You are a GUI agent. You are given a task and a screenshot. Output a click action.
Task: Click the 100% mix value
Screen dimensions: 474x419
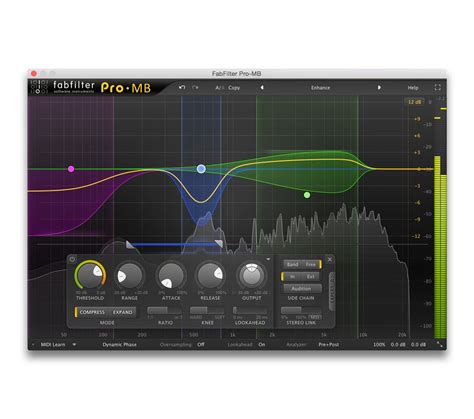pyautogui.click(x=379, y=344)
